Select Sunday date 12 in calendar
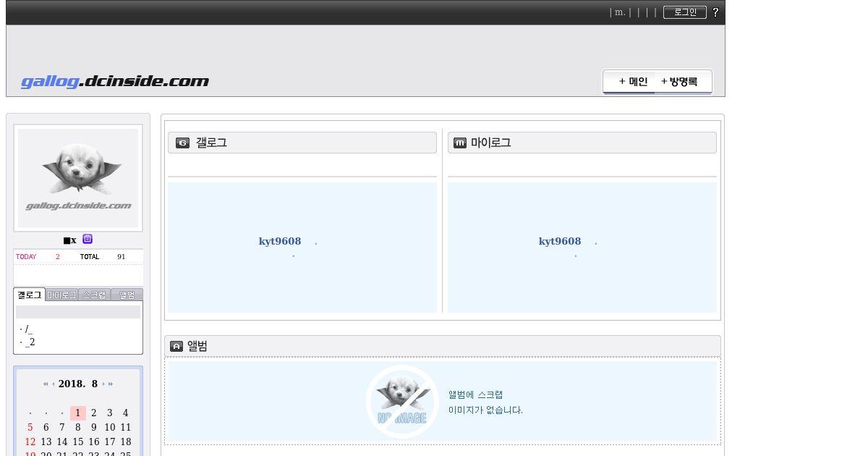This screenshot has width=868, height=456. [x=30, y=442]
